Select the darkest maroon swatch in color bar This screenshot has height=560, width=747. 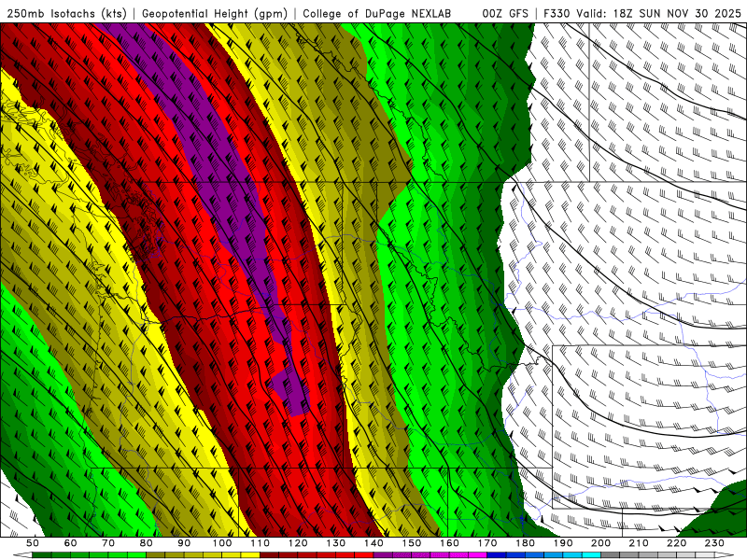click(x=269, y=554)
